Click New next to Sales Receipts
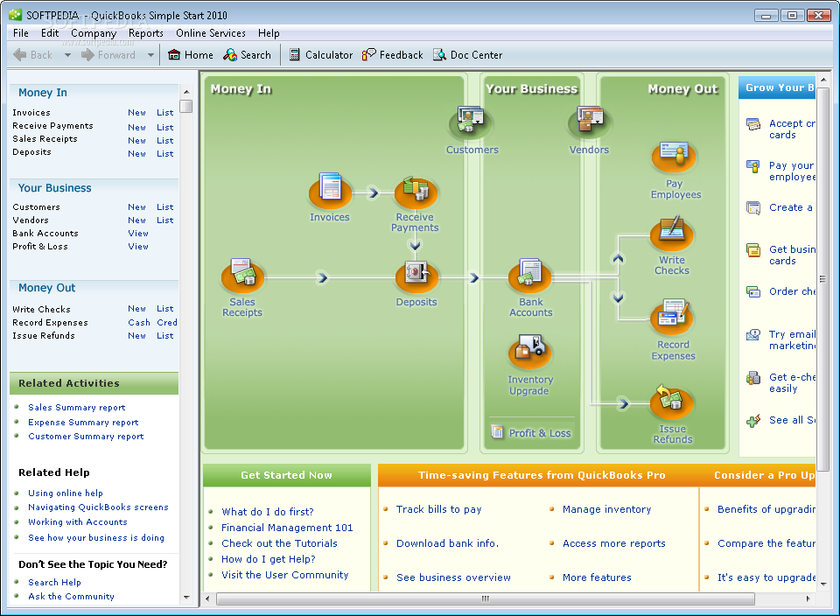840x616 pixels. point(136,140)
